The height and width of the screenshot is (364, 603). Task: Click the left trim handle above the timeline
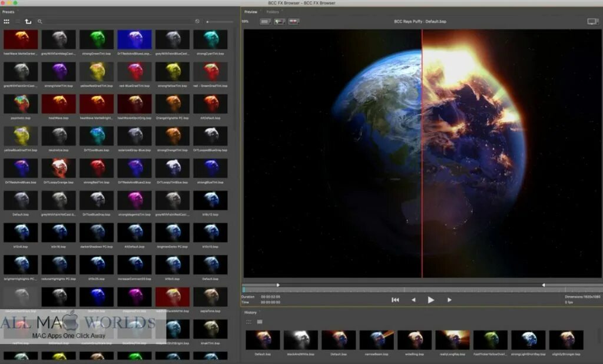click(x=278, y=285)
